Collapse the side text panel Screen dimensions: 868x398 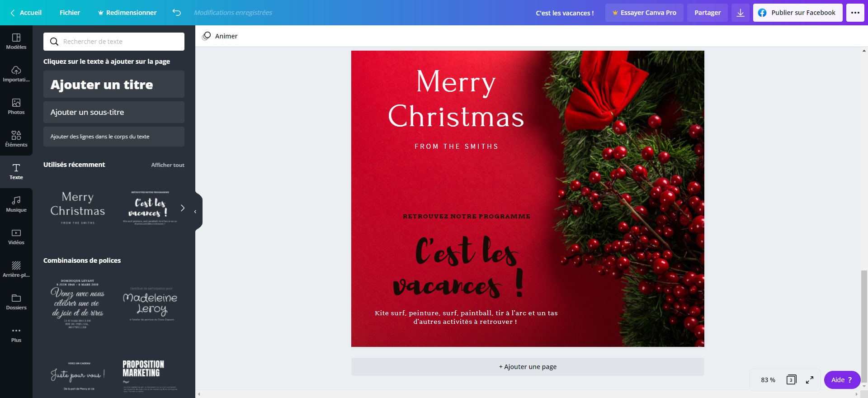(x=196, y=211)
